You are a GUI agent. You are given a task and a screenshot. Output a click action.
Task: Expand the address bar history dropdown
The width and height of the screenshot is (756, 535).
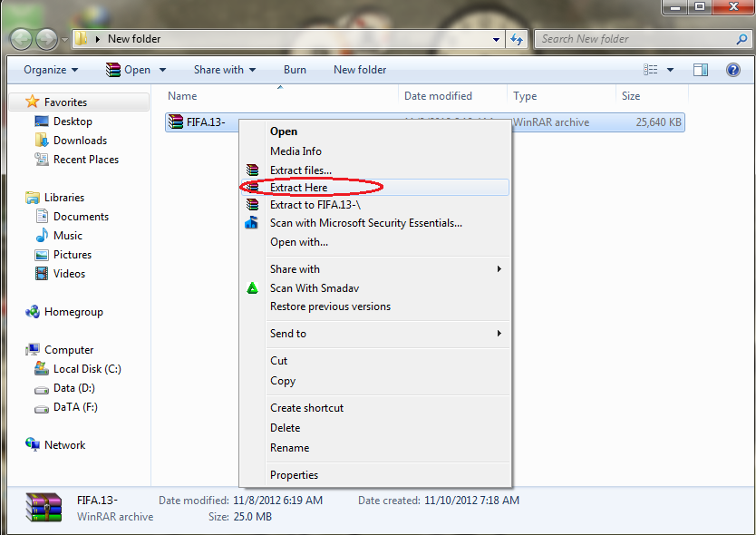tap(496, 40)
